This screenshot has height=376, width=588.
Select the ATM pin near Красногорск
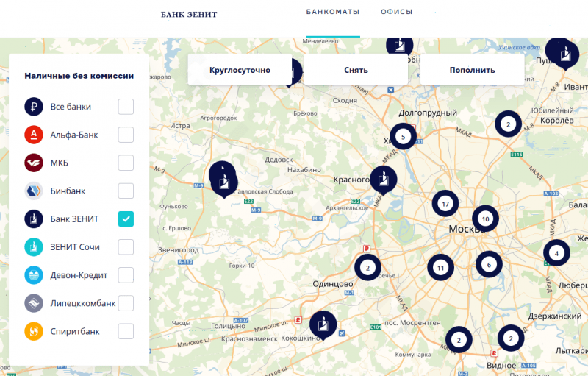click(383, 180)
